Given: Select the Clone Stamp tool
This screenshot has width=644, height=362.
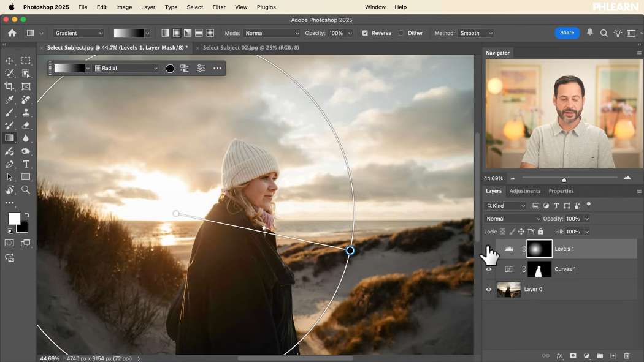Looking at the screenshot, I should pos(26,112).
